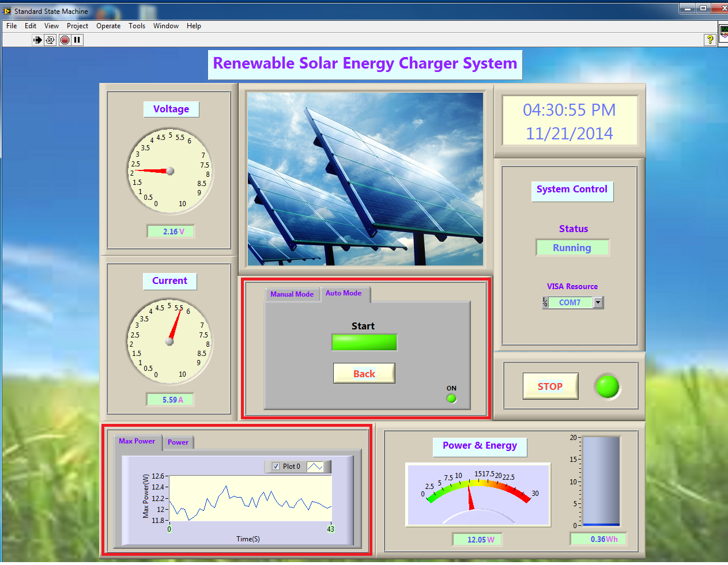Uncheck the Plot 0 visibility checkbox

pos(276,467)
